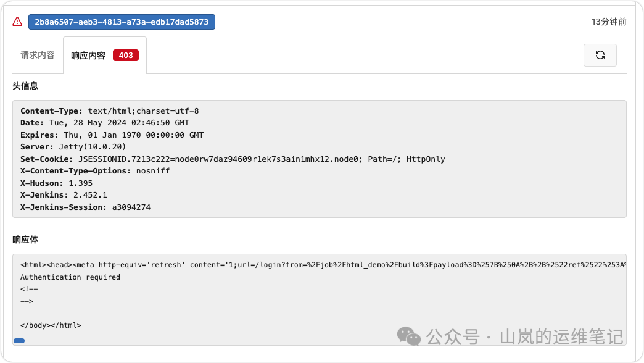Click the Authentication required text
This screenshot has height=363, width=644.
[70, 277]
